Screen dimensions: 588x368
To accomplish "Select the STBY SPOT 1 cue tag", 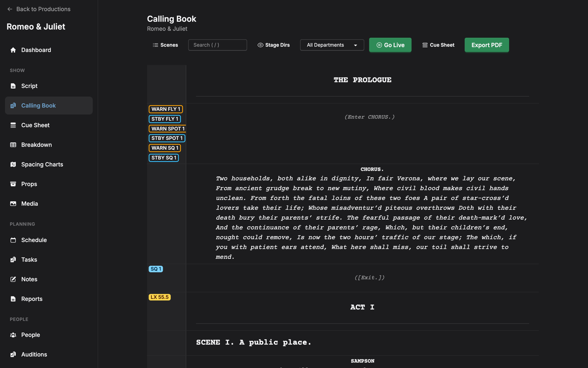I will click(x=167, y=138).
